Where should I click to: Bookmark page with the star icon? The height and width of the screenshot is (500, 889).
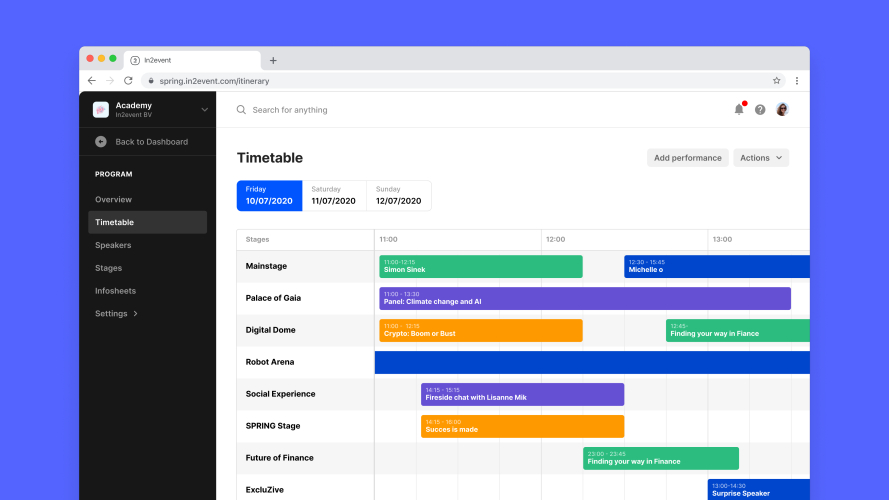coord(776,80)
